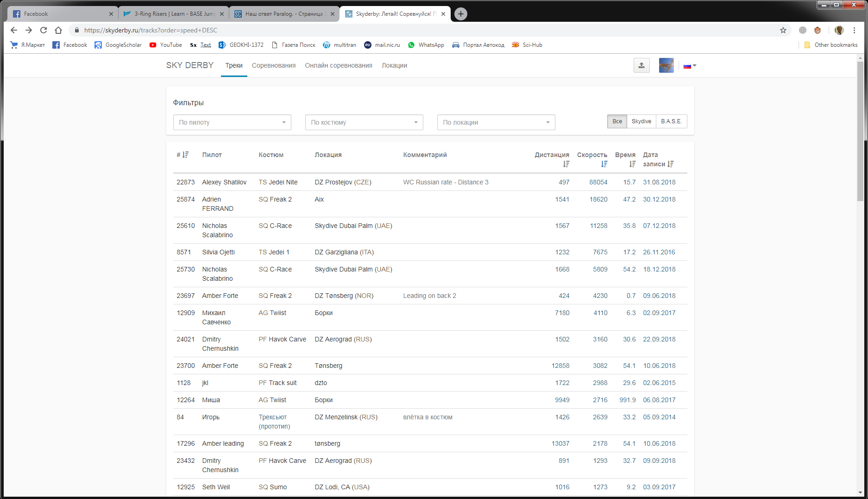Open mail.nic.ru bookmark
868x499 pixels.
click(382, 45)
